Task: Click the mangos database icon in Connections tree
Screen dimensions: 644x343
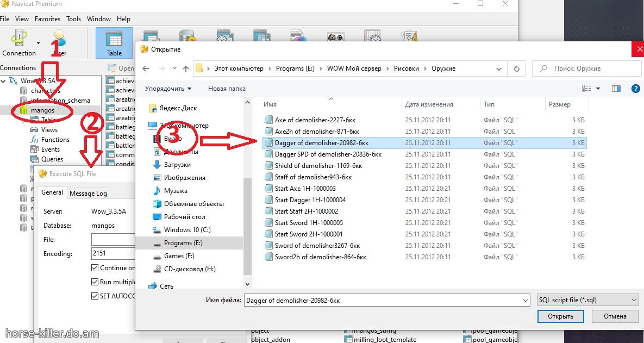Action: pyautogui.click(x=24, y=110)
